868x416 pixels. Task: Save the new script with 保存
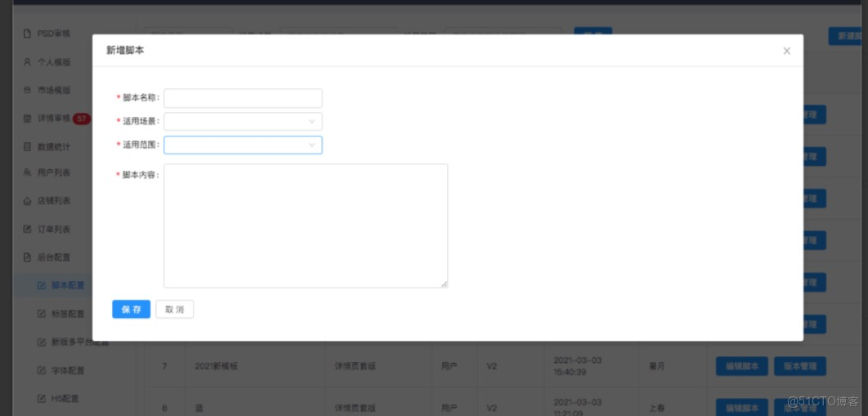coord(132,309)
